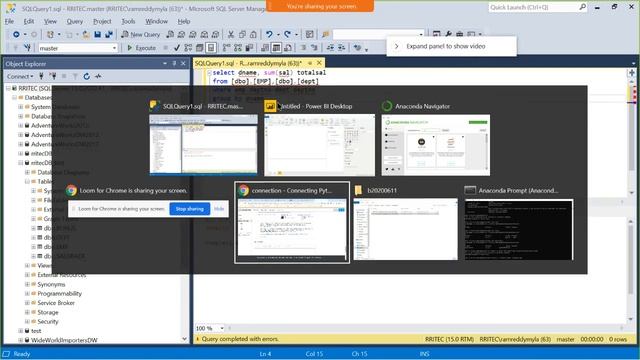Click the Anaconda Navigator green ring icon
The width and height of the screenshot is (640, 360).
[x=386, y=106]
